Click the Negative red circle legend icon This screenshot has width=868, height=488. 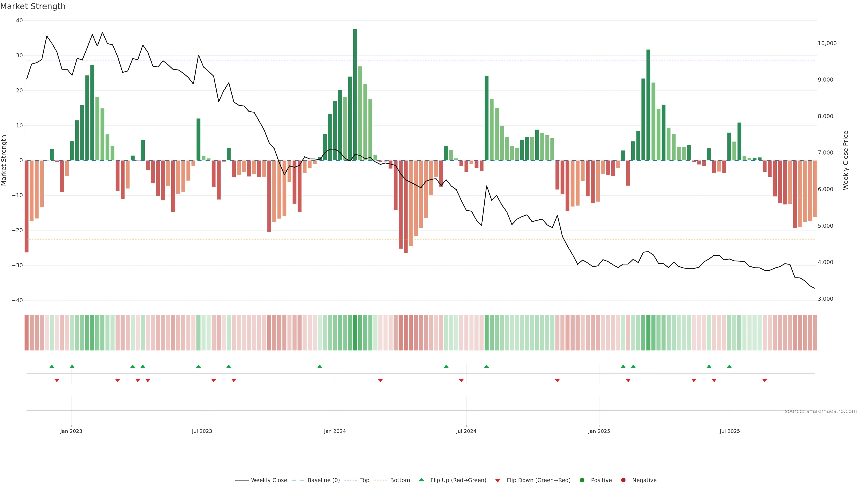623,480
